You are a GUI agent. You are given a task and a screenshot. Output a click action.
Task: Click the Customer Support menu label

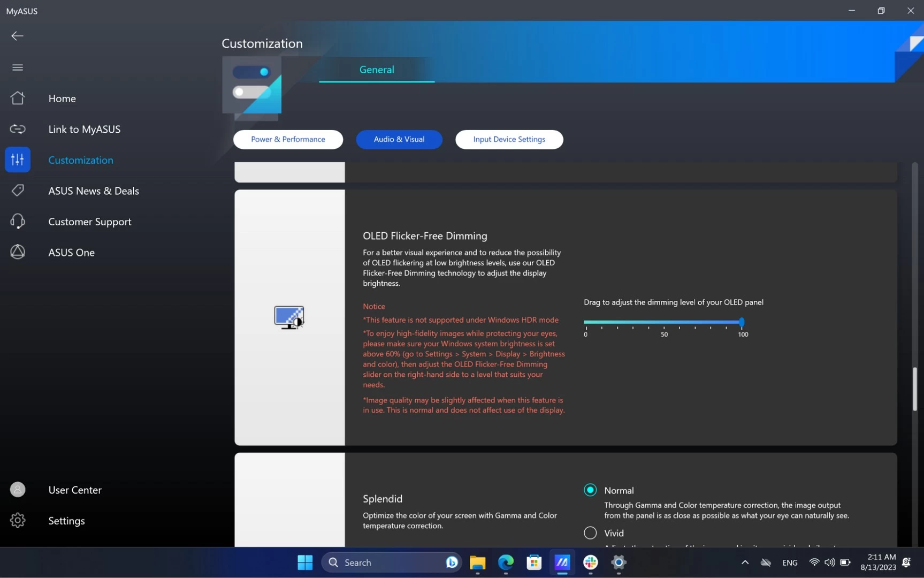pyautogui.click(x=90, y=222)
